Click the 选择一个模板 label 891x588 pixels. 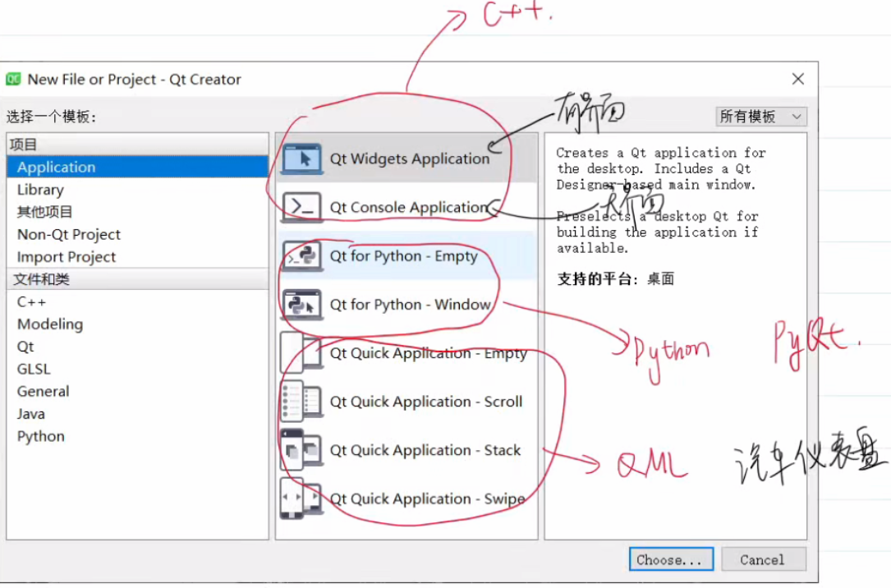(x=51, y=117)
